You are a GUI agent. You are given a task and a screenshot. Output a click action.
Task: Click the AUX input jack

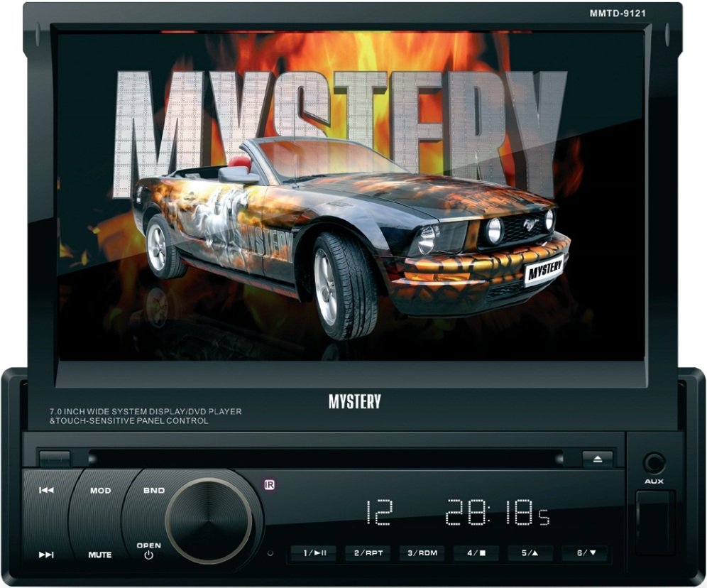654,463
